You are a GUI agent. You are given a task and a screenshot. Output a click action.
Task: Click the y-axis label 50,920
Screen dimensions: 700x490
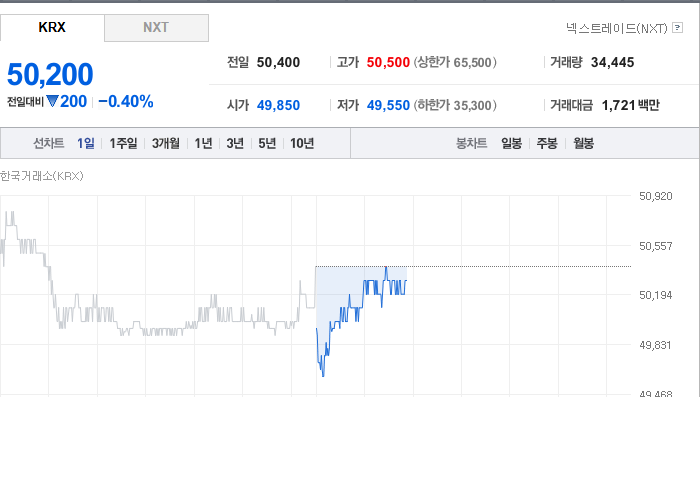pos(656,196)
